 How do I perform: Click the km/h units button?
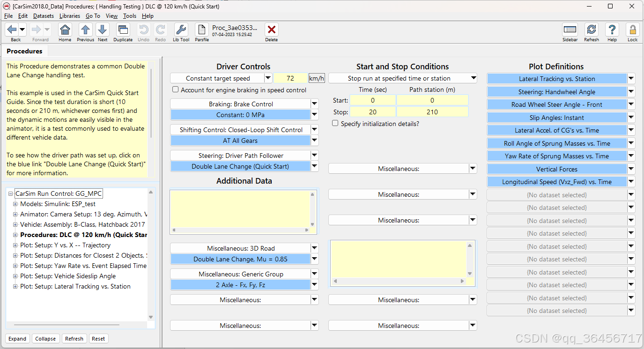[317, 78]
